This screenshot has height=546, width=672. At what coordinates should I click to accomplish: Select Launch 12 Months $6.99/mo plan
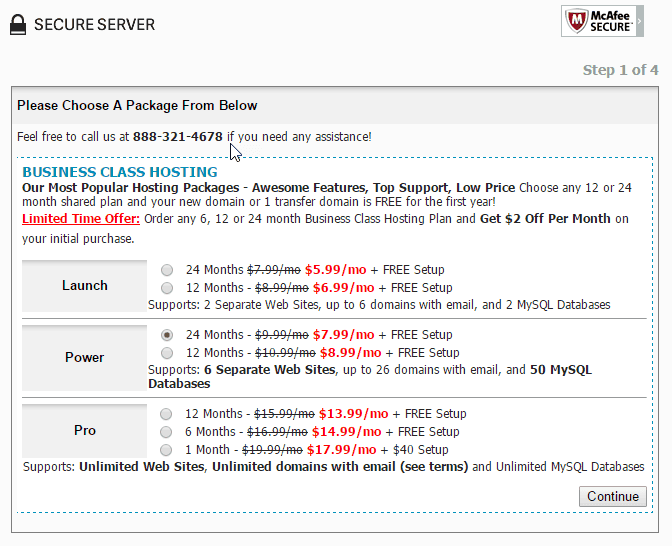coord(167,288)
